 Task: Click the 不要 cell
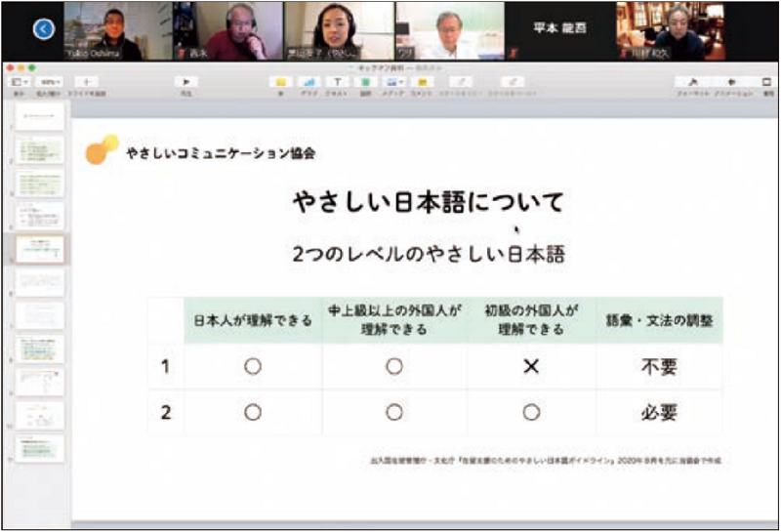point(659,367)
